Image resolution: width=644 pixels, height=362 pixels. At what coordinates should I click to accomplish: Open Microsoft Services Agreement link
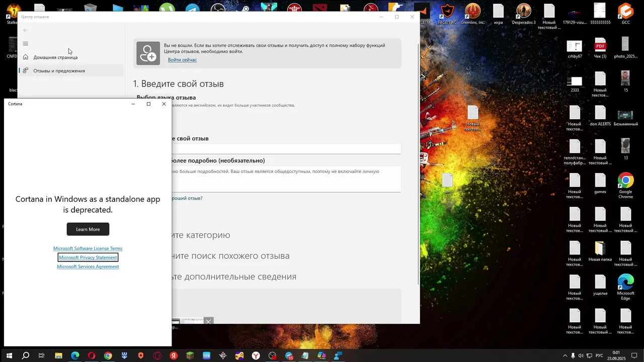pyautogui.click(x=88, y=266)
